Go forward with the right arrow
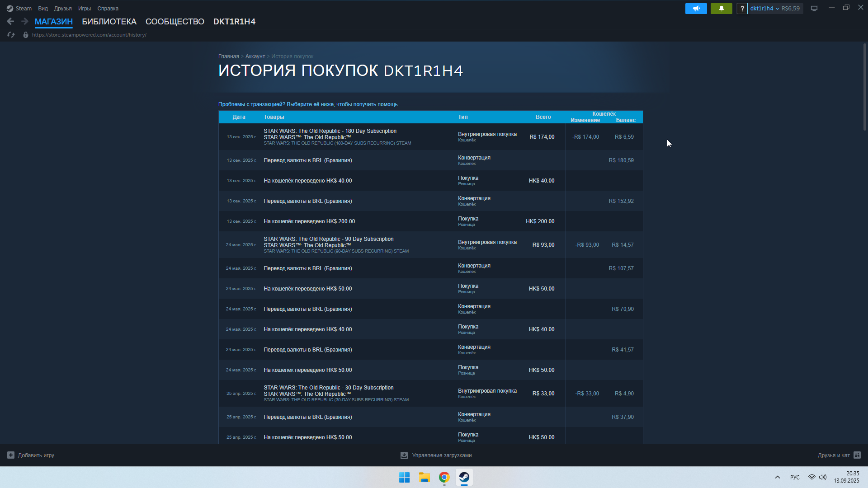This screenshot has height=488, width=868. 25,21
